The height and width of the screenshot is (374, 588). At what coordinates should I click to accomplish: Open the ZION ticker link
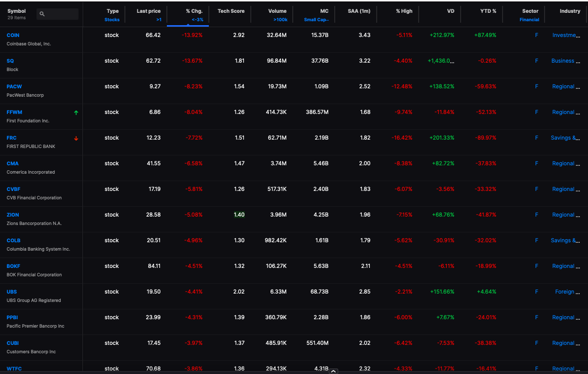[x=13, y=215]
